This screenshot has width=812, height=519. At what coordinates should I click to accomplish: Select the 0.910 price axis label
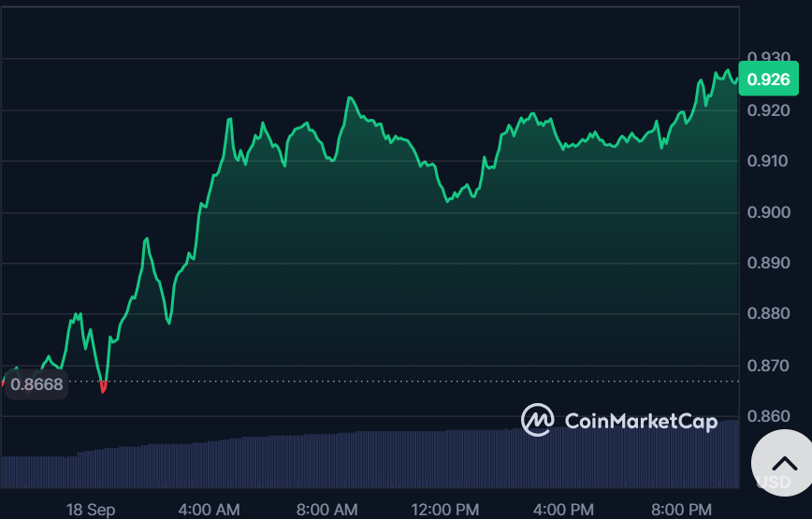click(767, 161)
